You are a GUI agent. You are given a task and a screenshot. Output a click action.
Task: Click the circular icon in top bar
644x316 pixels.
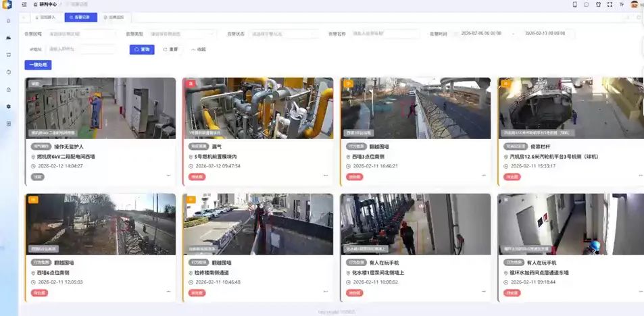(587, 5)
